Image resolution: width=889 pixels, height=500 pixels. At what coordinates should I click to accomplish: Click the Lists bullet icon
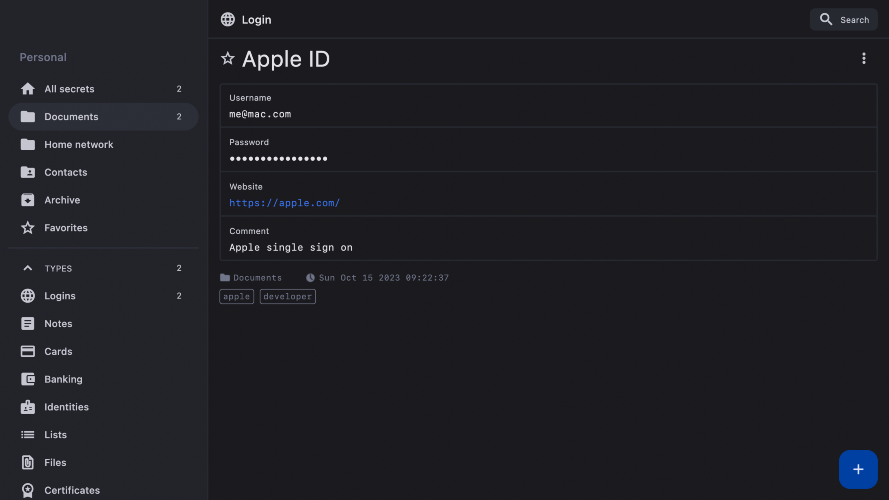click(x=27, y=435)
